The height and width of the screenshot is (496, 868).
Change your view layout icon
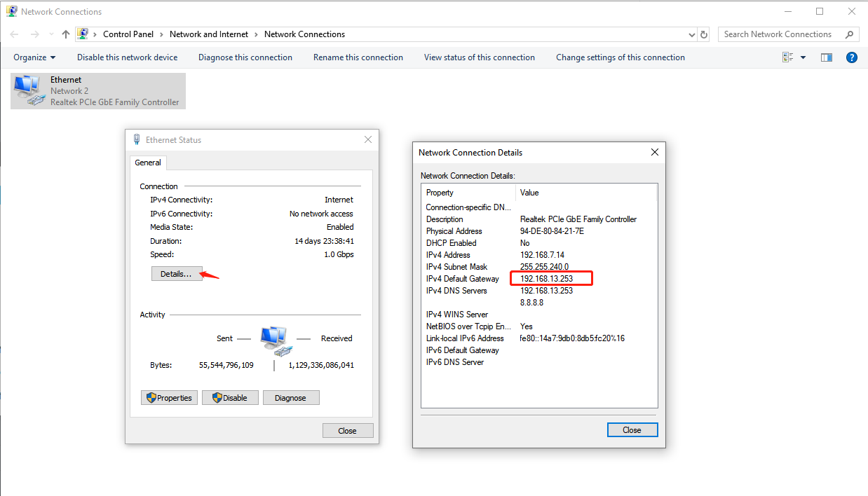788,57
